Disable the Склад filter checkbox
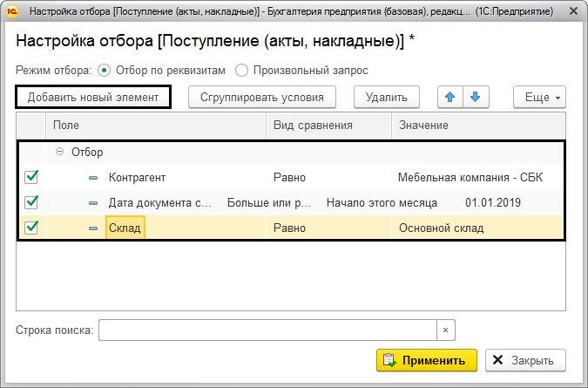The width and height of the screenshot is (588, 388). pos(32,228)
